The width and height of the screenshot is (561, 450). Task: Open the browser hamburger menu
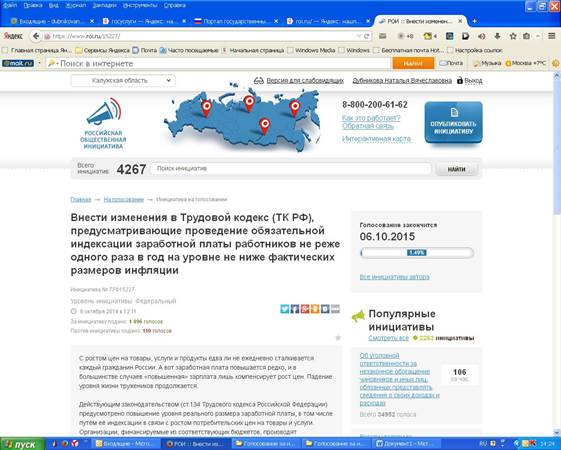pyautogui.click(x=551, y=36)
